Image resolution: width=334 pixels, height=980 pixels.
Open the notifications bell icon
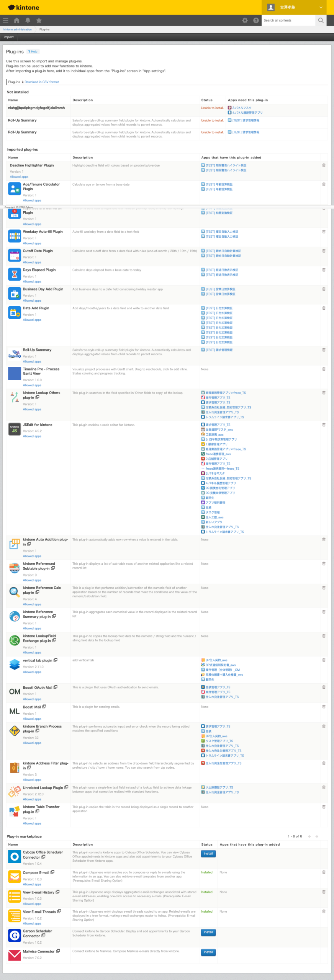28,20
